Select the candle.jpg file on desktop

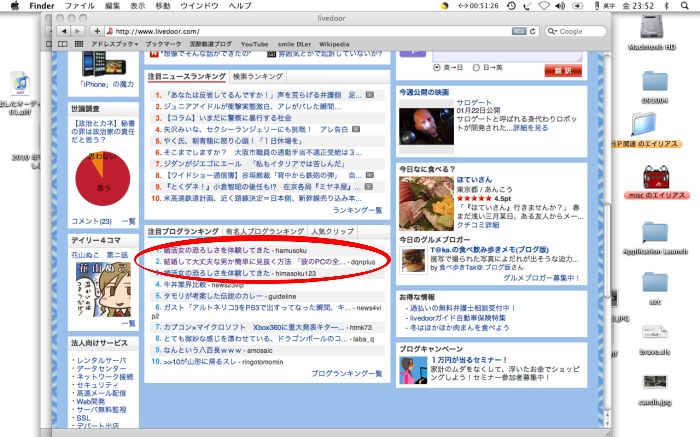(655, 382)
